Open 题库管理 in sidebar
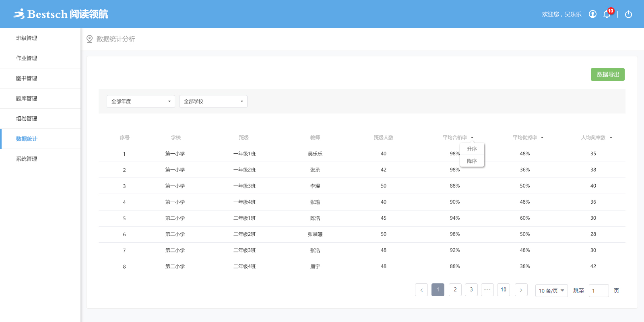The image size is (644, 322). tap(27, 99)
